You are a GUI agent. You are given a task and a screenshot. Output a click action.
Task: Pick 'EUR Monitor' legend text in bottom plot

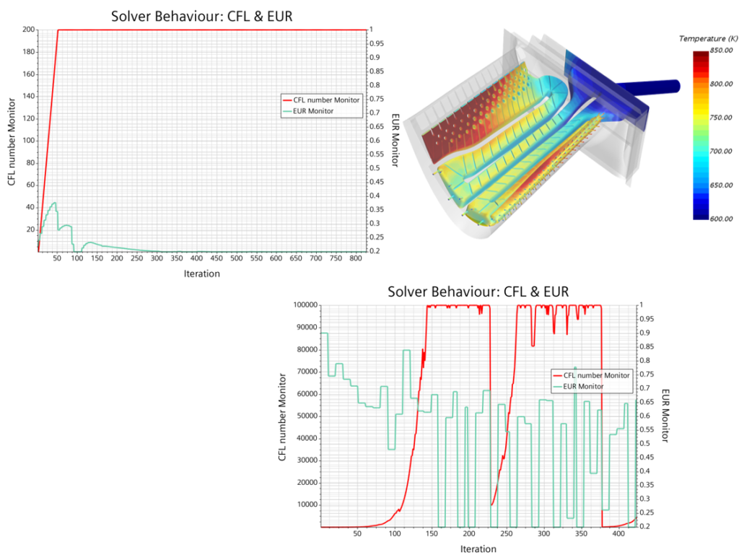(583, 387)
